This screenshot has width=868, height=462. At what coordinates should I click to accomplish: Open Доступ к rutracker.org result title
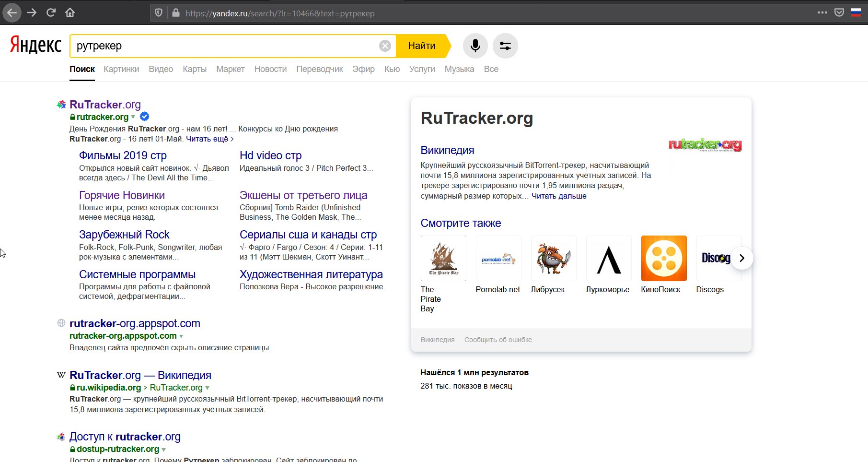(125, 437)
